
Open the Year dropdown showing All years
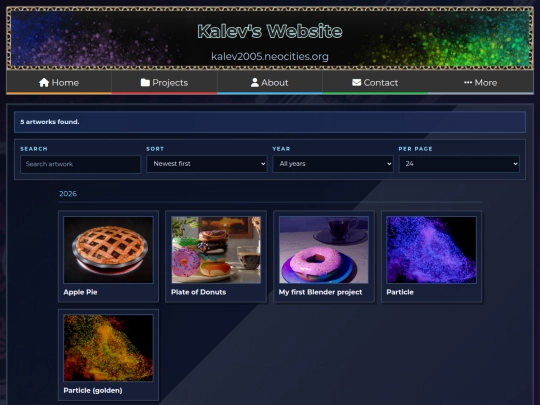pyautogui.click(x=333, y=164)
